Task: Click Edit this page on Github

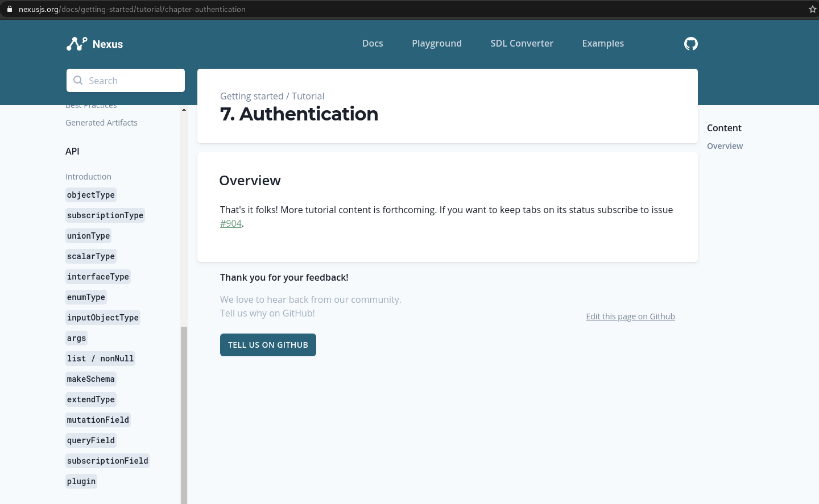Action: 630,316
